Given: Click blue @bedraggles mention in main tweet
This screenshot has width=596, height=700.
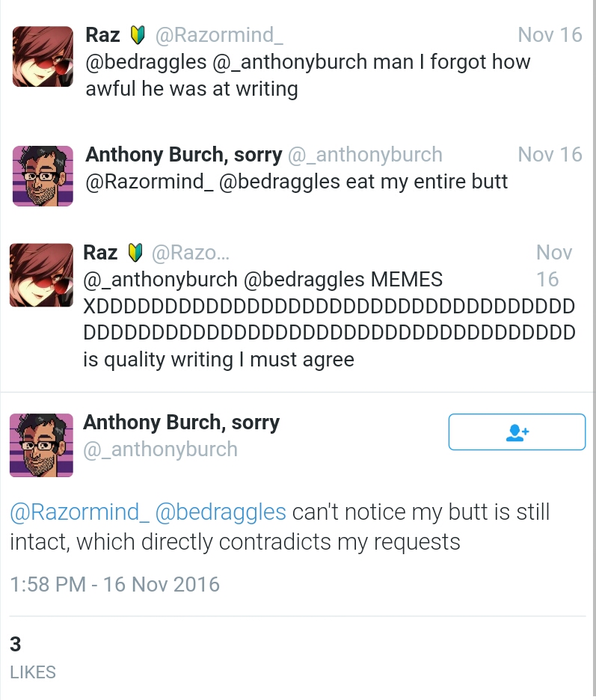Looking at the screenshot, I should coord(221,512).
